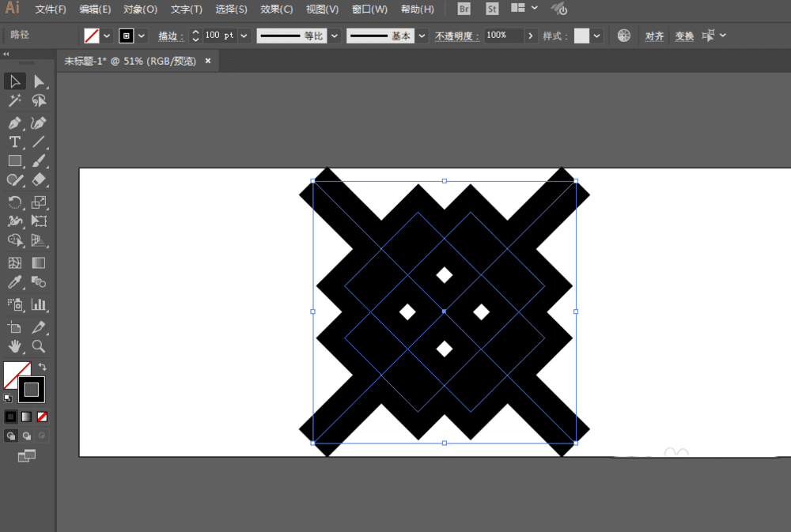Pick the Gradient tool
This screenshot has height=532, width=791.
click(x=39, y=262)
